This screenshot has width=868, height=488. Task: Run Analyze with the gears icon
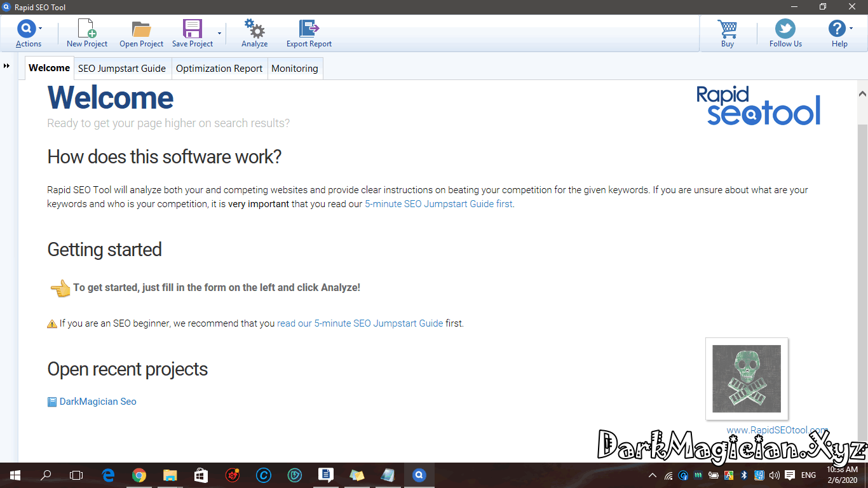click(x=255, y=29)
